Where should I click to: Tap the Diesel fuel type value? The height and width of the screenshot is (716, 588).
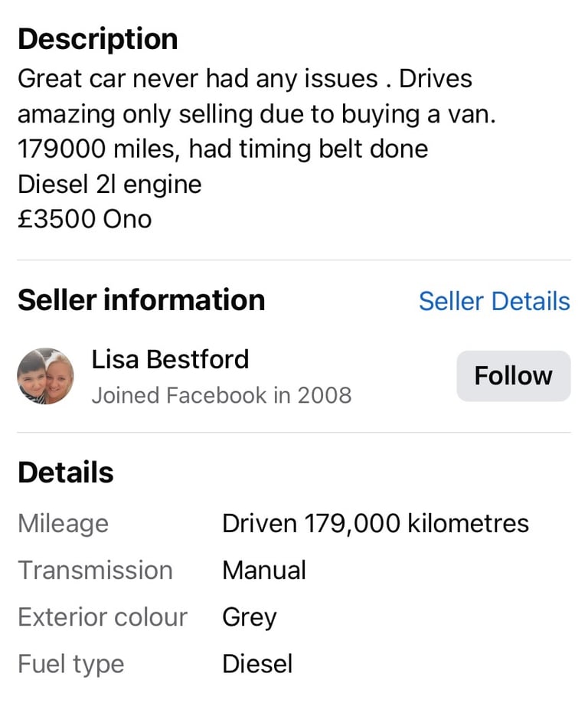[257, 664]
